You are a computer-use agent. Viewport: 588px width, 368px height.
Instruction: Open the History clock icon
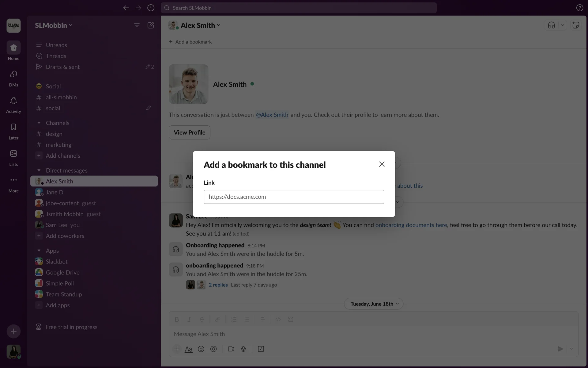click(x=151, y=8)
